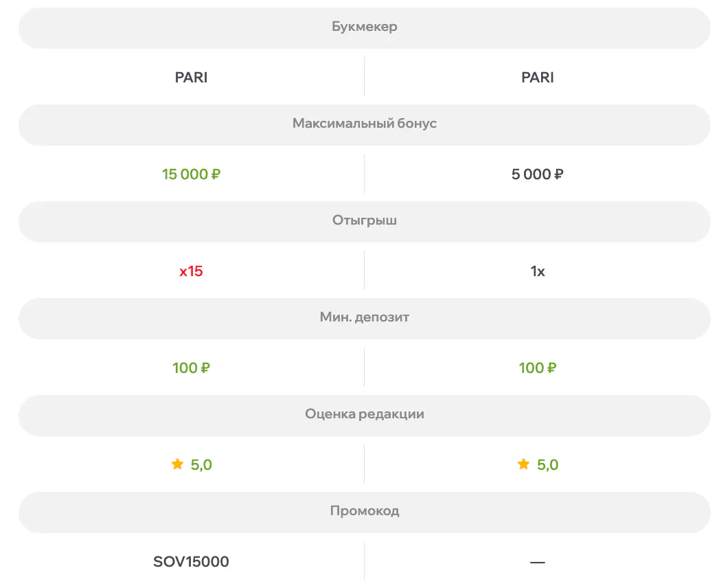Image resolution: width=721 pixels, height=588 pixels.
Task: Click the Оценка редакции header row
Action: click(x=364, y=415)
